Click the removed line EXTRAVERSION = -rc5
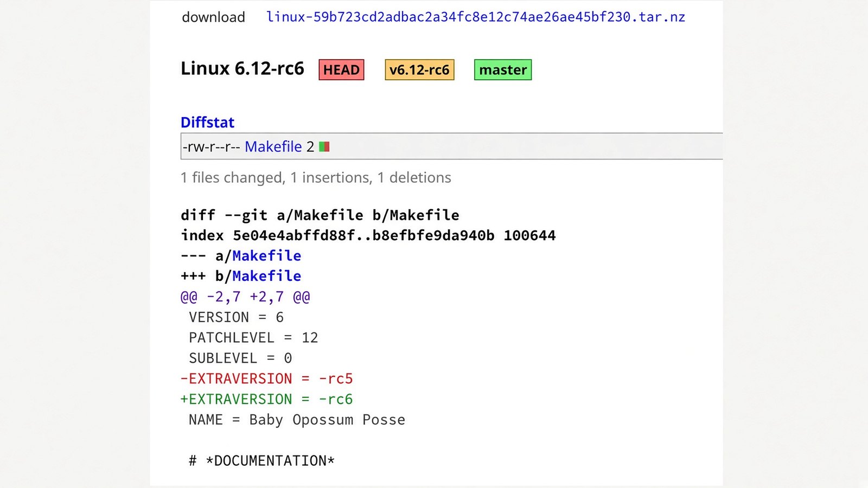The height and width of the screenshot is (488, 868). 266,378
